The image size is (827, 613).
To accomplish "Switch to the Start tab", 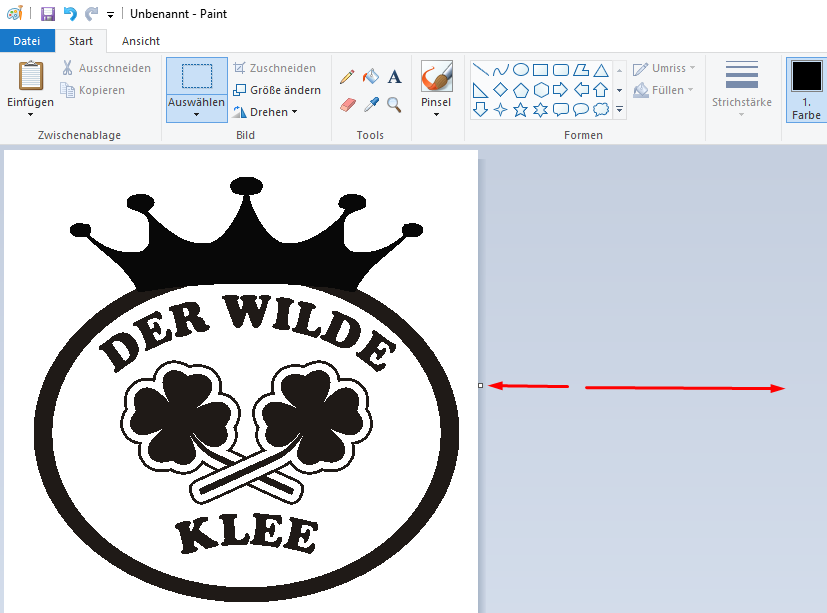I will pyautogui.click(x=81, y=41).
